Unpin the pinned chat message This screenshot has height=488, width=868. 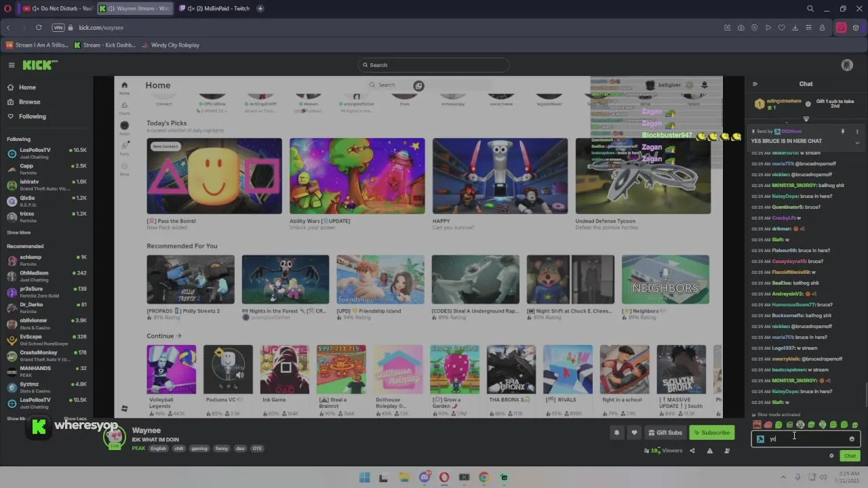pos(843,131)
